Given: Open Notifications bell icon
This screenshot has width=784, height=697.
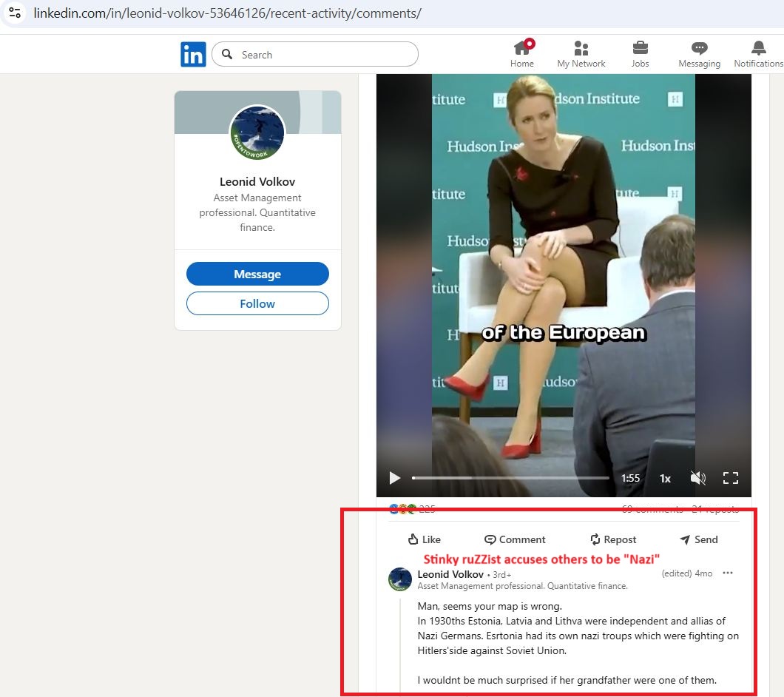Looking at the screenshot, I should [758, 49].
